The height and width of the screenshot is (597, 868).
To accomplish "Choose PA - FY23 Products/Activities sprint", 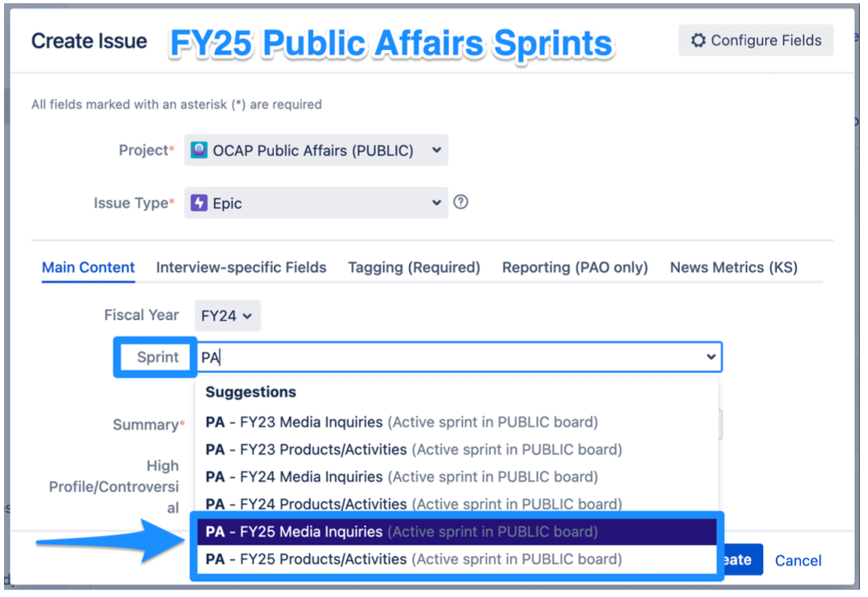I will (x=413, y=450).
